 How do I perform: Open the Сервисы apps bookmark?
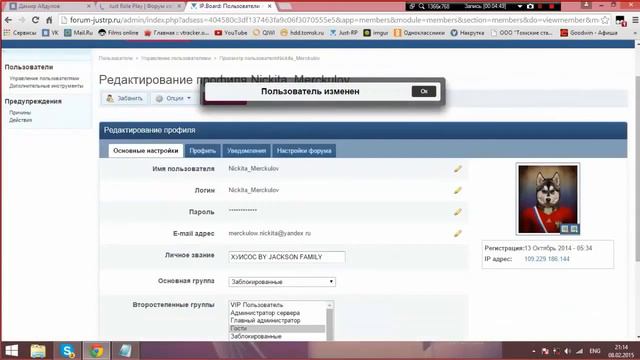coord(20,33)
